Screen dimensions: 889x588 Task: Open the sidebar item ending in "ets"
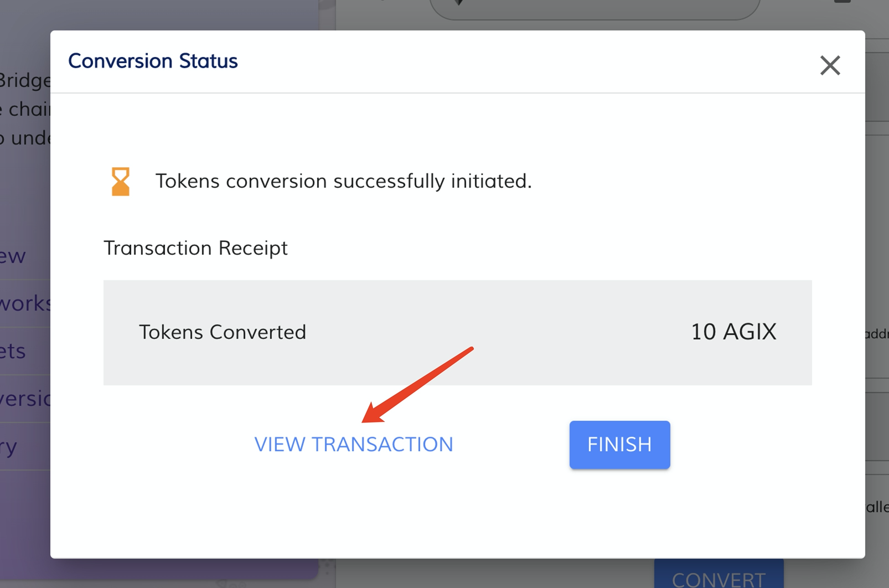[x=13, y=351]
